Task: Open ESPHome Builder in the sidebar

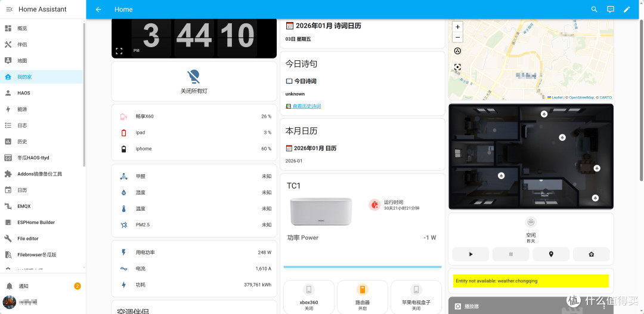Action: tap(42, 222)
